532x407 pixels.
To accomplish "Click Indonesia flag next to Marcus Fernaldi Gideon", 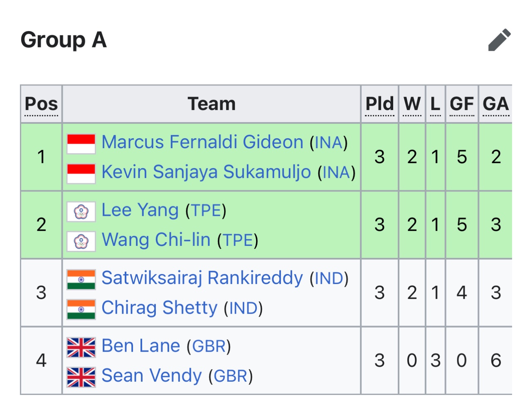I will point(81,144).
